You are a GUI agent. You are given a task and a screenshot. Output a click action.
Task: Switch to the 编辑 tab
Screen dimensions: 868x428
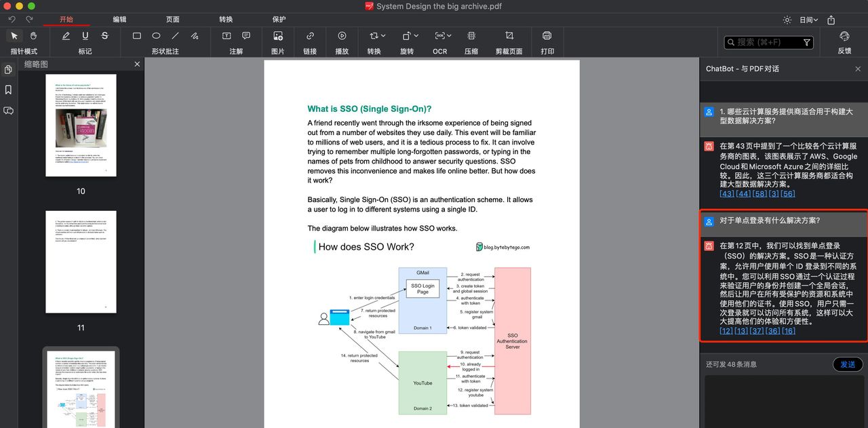[119, 20]
